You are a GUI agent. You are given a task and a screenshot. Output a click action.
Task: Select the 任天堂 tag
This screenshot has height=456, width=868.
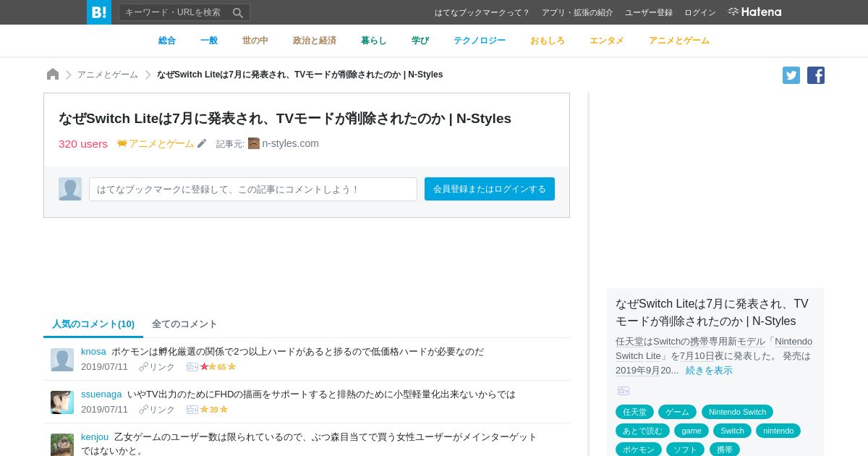[634, 412]
